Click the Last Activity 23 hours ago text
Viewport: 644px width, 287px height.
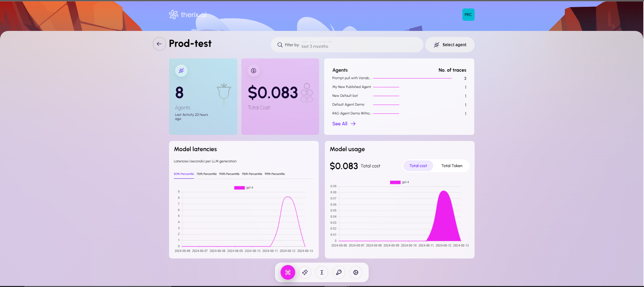click(x=191, y=116)
